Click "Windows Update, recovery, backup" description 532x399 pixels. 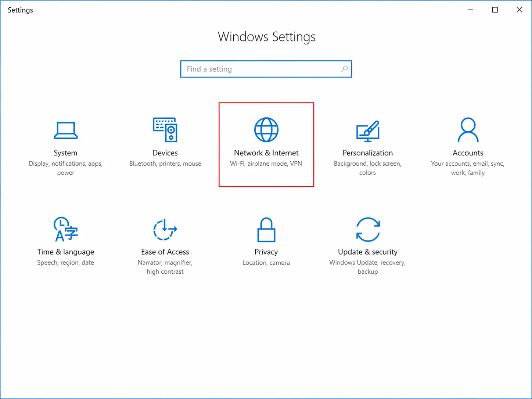tap(368, 267)
